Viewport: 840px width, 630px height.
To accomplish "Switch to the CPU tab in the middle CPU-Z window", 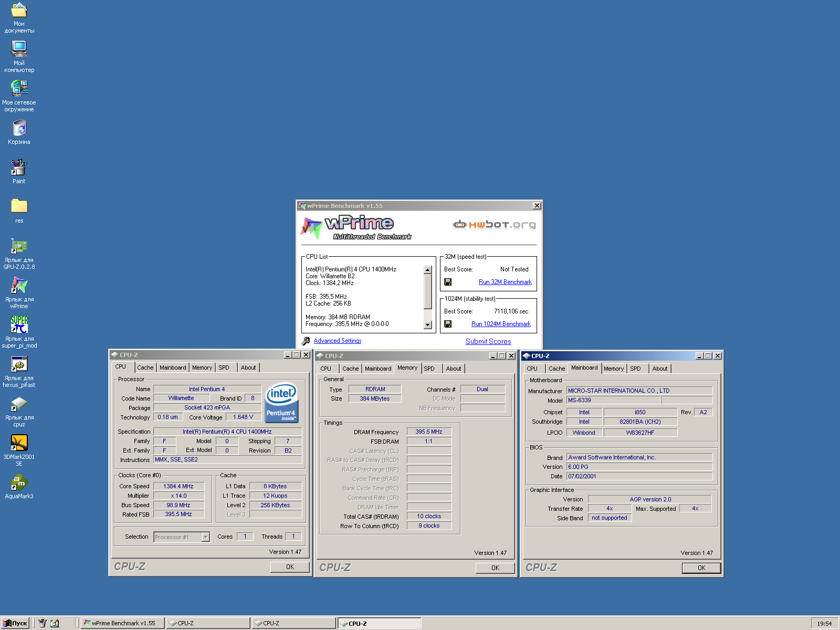I will (326, 369).
